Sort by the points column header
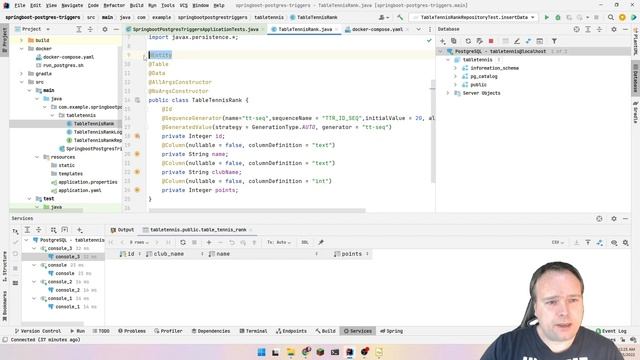 pos(351,254)
